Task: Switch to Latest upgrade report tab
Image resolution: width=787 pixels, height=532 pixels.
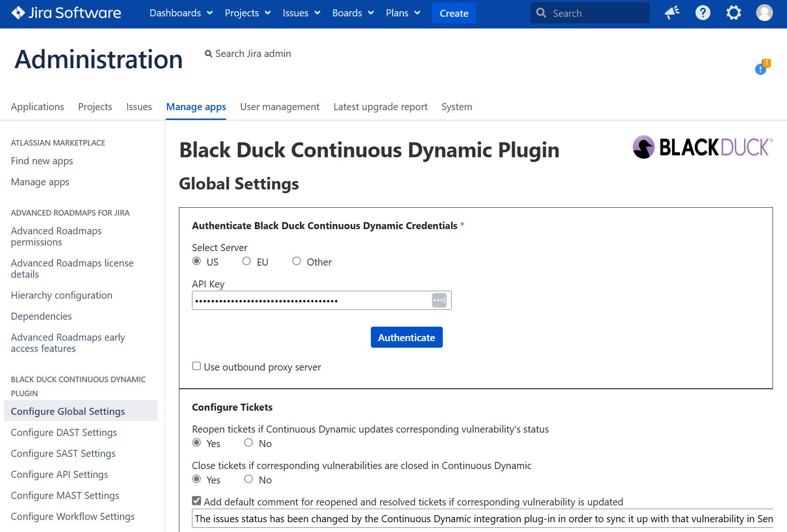Action: coord(381,107)
